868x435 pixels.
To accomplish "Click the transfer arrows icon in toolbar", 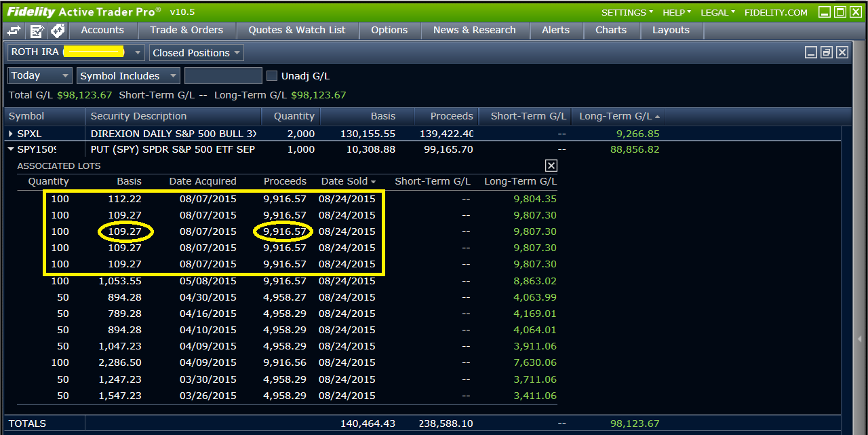I will tap(14, 31).
